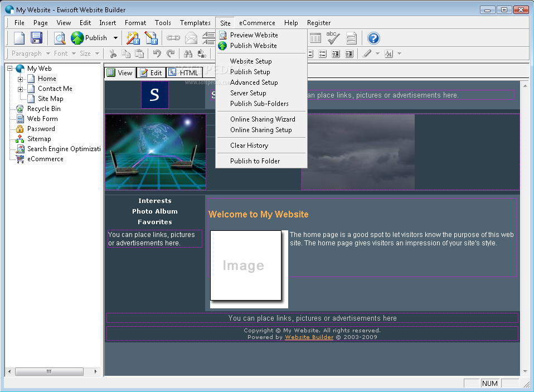Cut selection with the scissors icon
534x392 pixels.
click(113, 54)
